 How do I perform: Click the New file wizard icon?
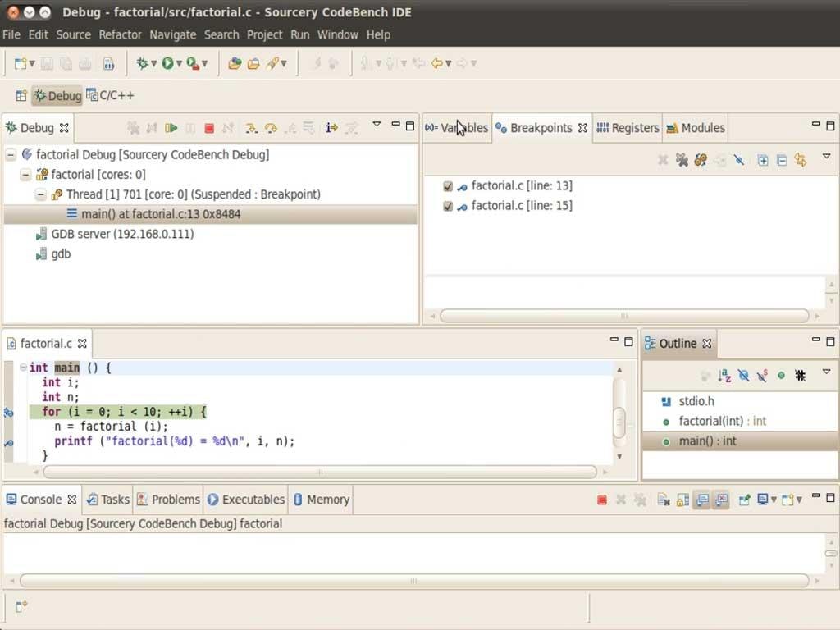(21, 64)
